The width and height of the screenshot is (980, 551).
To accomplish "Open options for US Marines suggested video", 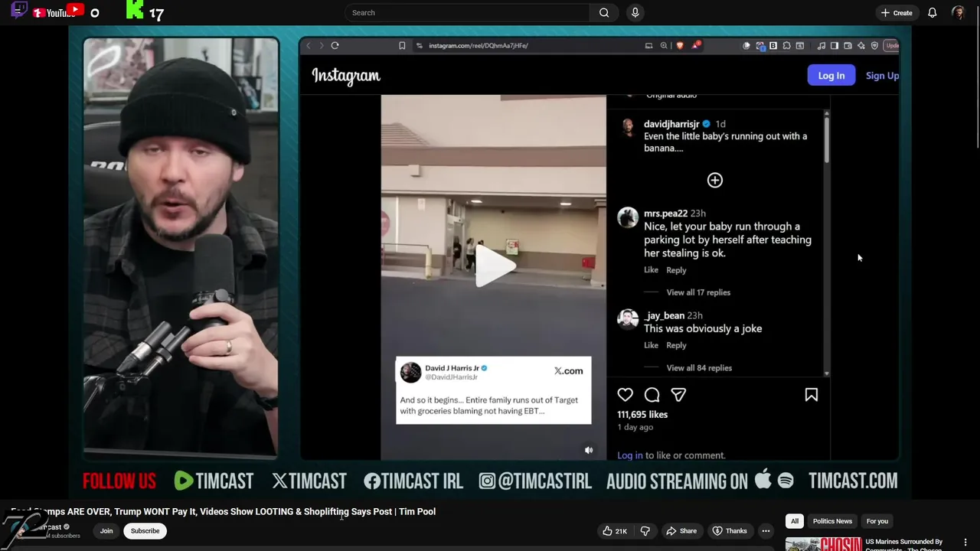I will coord(965,543).
